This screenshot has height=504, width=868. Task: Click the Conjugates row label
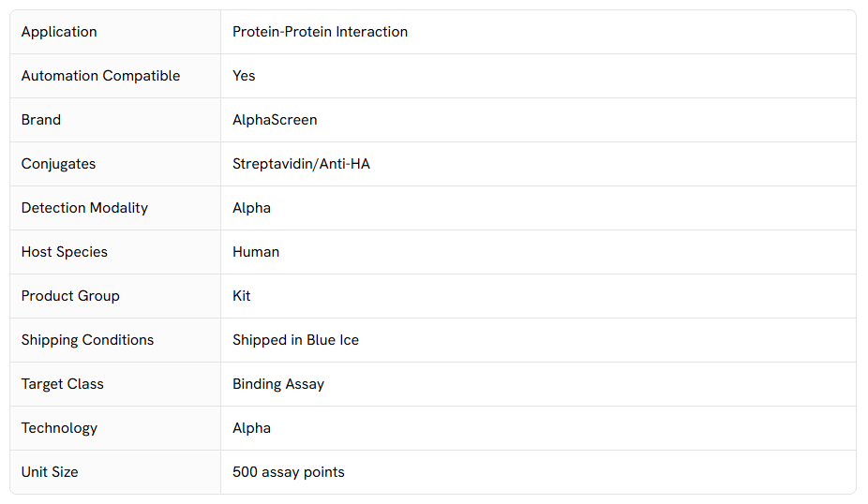[58, 164]
